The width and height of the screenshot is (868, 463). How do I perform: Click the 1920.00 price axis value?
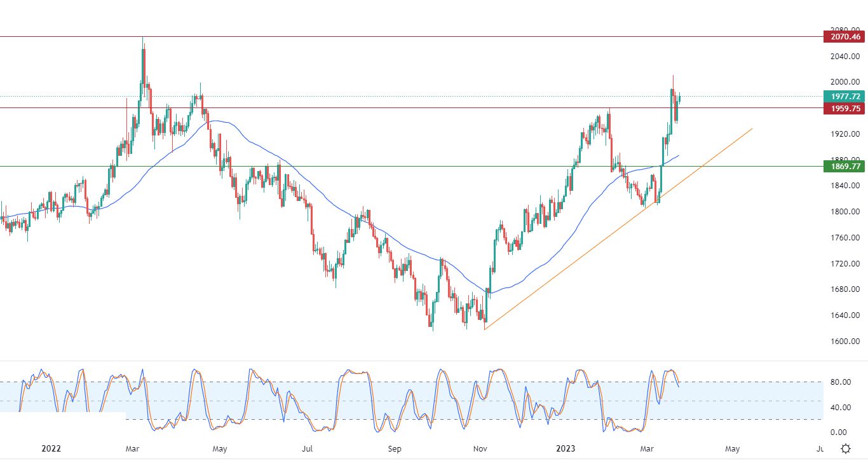tap(846, 134)
